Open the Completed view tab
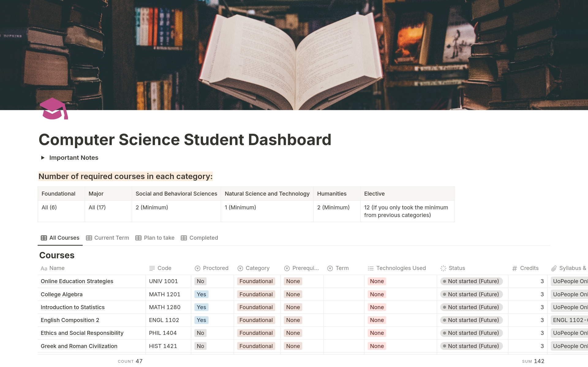Screen dimensions: 588x367 click(x=199, y=238)
